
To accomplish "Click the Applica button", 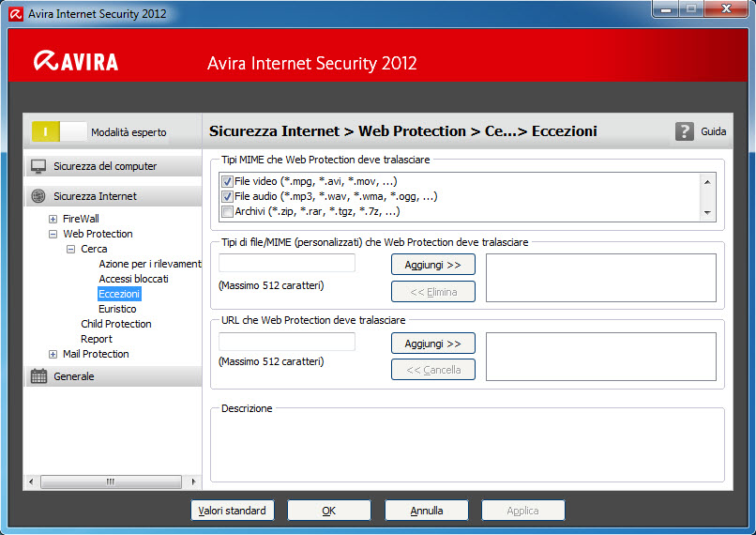I will click(522, 511).
